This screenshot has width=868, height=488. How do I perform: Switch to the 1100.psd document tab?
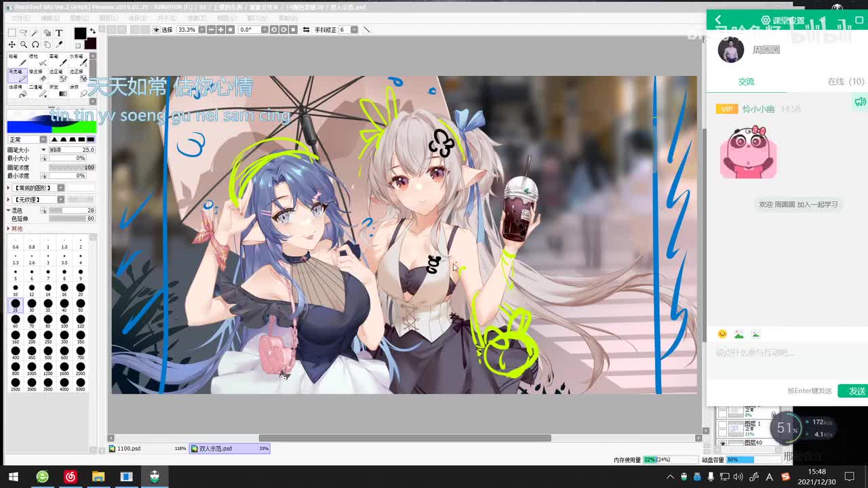(148, 449)
